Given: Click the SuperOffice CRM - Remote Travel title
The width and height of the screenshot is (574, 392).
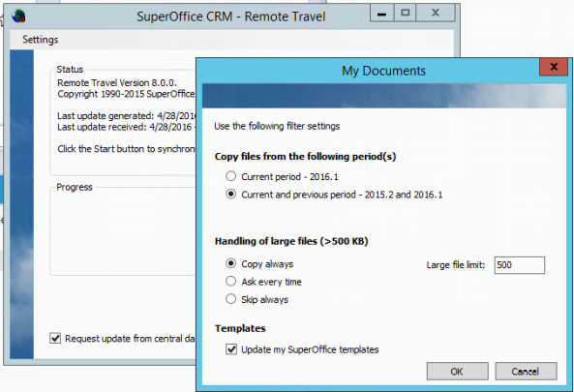Looking at the screenshot, I should pyautogui.click(x=231, y=16).
